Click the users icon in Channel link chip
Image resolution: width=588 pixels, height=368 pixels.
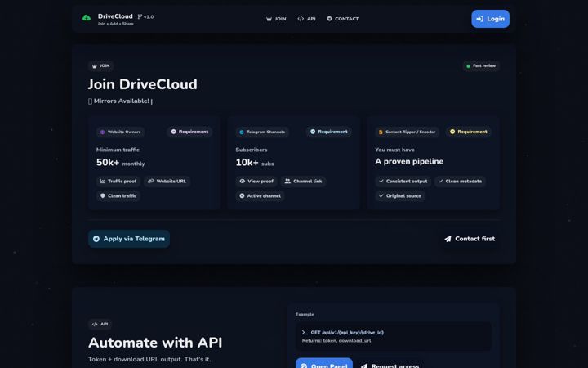click(x=287, y=181)
